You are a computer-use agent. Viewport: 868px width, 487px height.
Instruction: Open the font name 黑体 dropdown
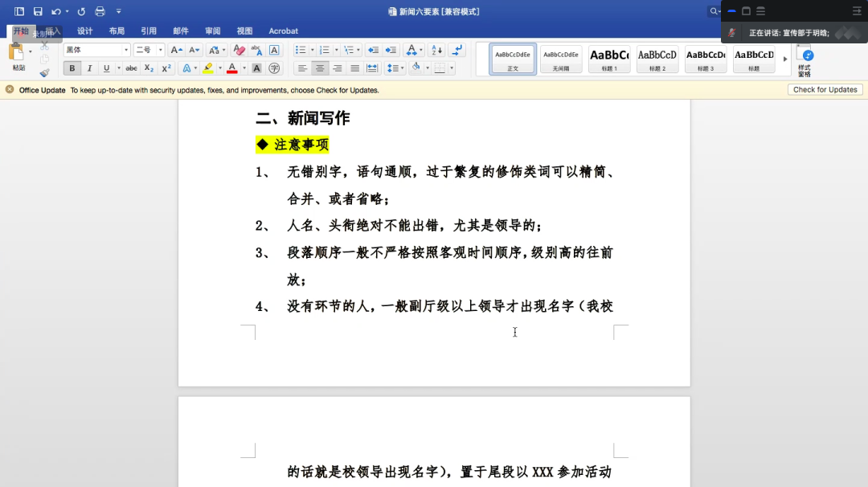(126, 50)
